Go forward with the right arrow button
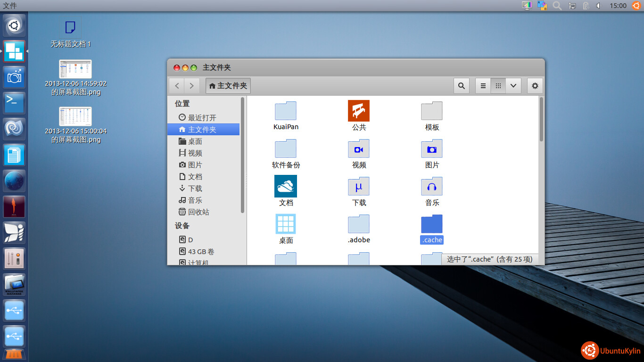 [x=191, y=86]
